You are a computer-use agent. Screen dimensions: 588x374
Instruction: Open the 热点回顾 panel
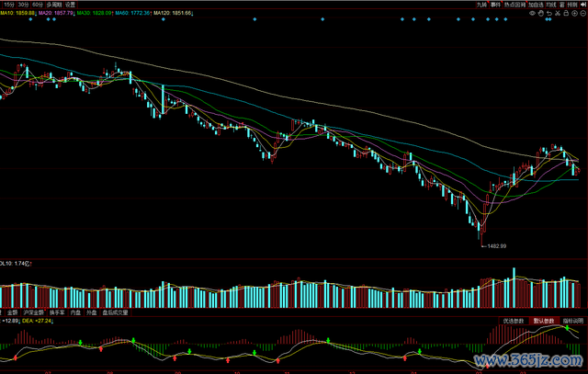click(514, 5)
